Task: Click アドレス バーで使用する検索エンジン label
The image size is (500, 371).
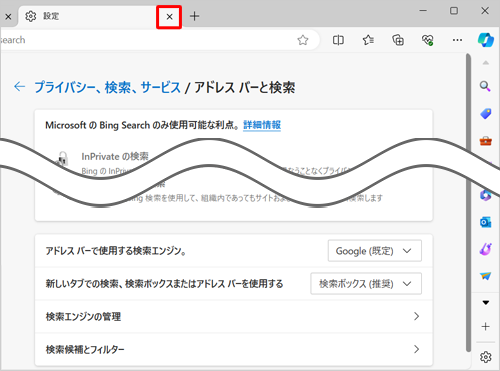Action: coord(116,251)
